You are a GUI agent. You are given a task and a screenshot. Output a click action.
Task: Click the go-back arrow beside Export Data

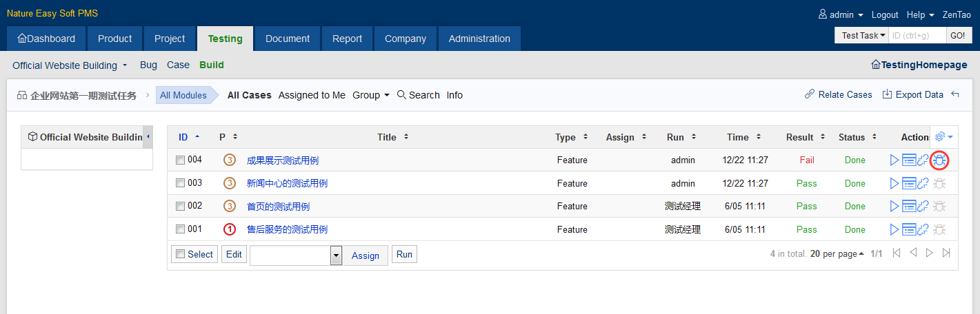click(x=955, y=94)
